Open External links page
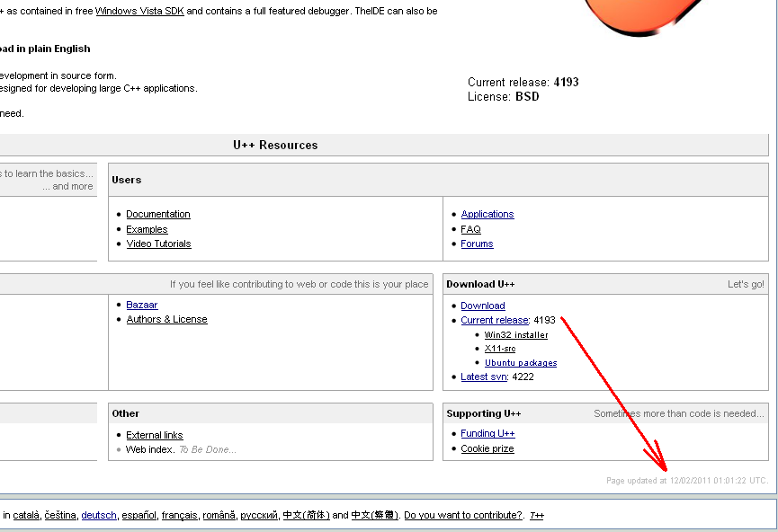The height and width of the screenshot is (532, 778). (x=154, y=436)
